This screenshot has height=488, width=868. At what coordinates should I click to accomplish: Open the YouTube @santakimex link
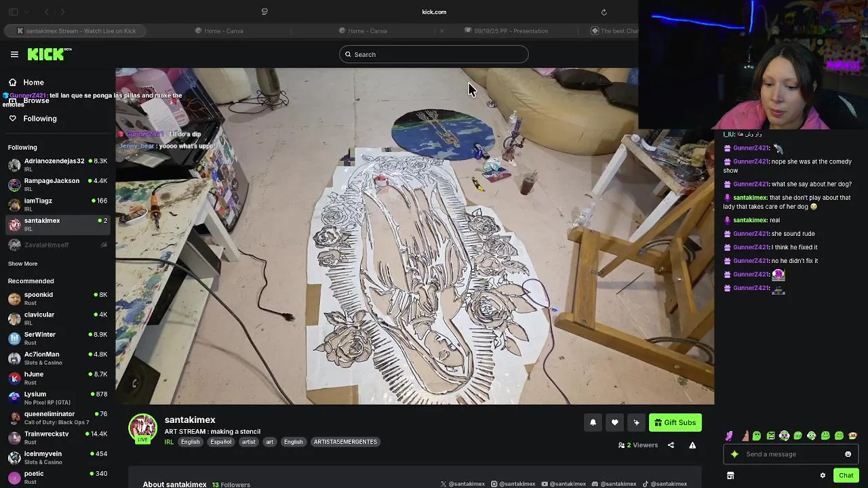[x=564, y=484]
